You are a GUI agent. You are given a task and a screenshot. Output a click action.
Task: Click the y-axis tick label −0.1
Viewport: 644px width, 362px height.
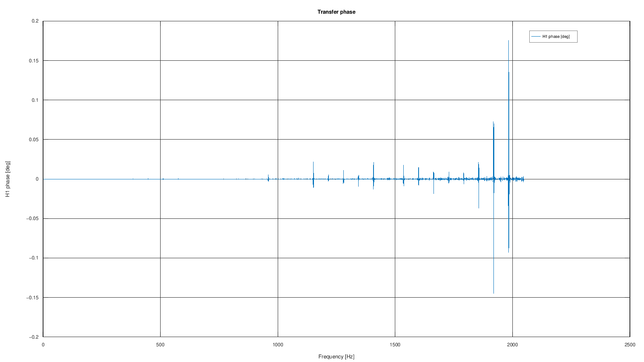click(34, 258)
